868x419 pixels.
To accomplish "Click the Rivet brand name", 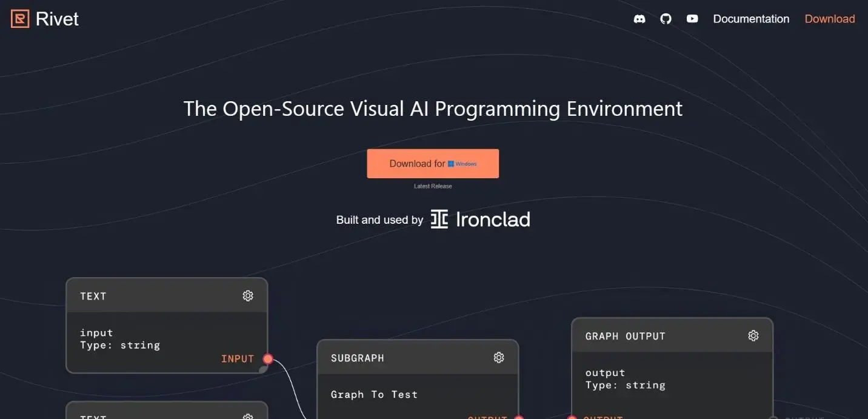I will pos(58,19).
